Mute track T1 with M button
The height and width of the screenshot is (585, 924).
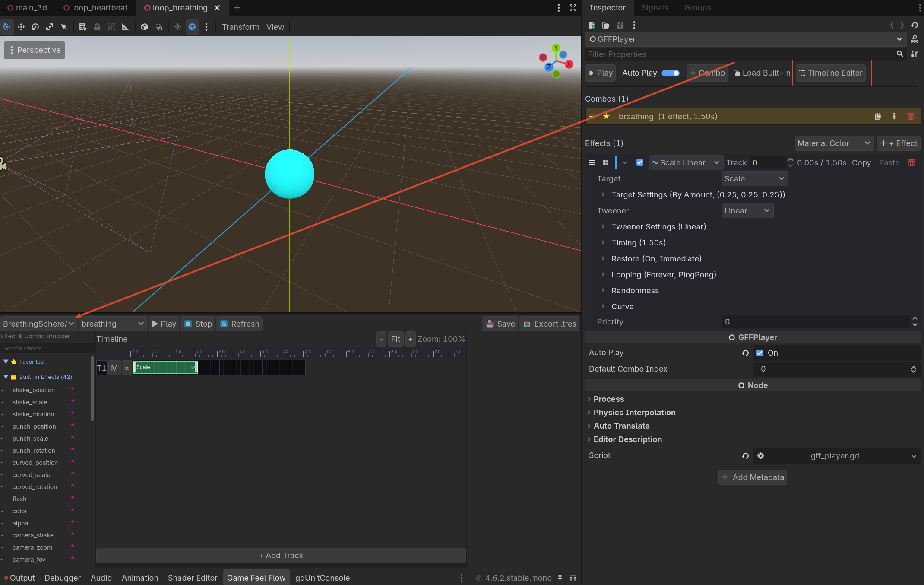point(114,368)
